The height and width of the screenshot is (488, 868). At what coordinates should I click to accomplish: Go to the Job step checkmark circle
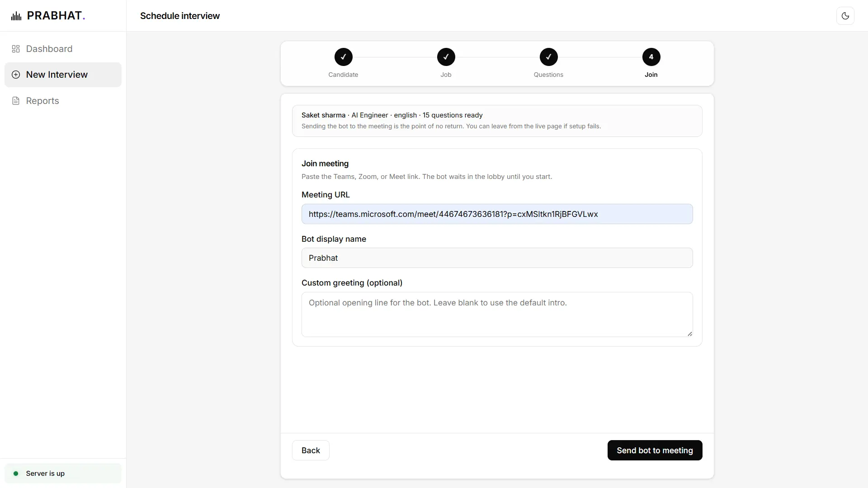point(446,57)
